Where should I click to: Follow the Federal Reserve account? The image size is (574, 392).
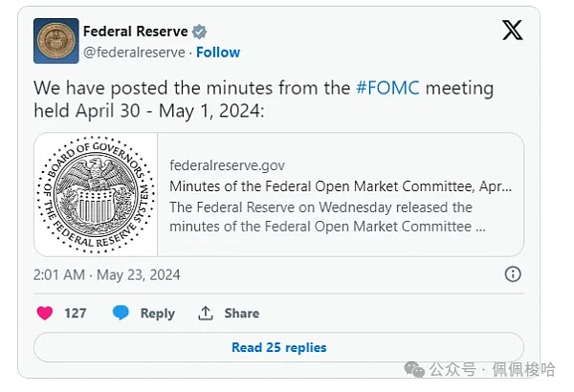217,52
